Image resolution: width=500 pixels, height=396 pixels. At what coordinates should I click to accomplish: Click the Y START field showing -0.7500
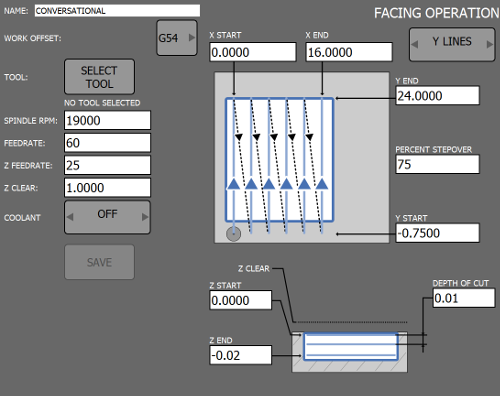(x=437, y=233)
